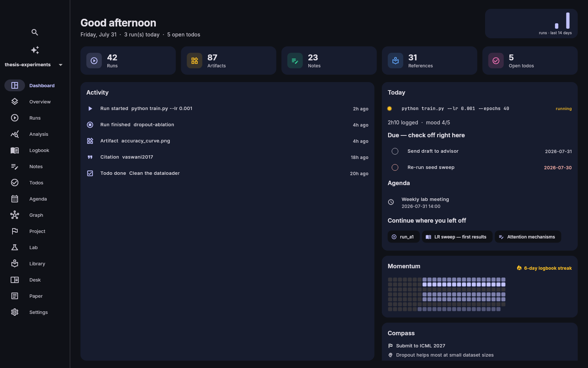Click the play icon beside Run started
Screen dimensions: 588x368
pos(90,109)
